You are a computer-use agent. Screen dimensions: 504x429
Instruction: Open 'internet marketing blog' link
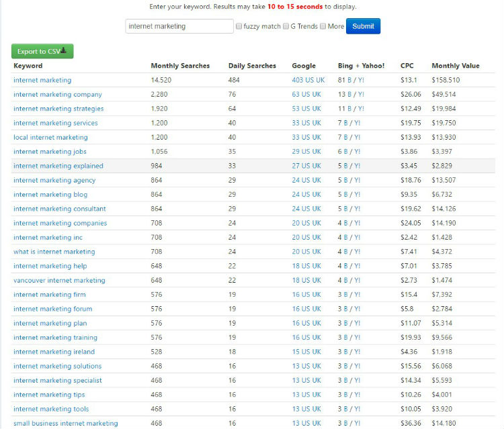click(50, 194)
